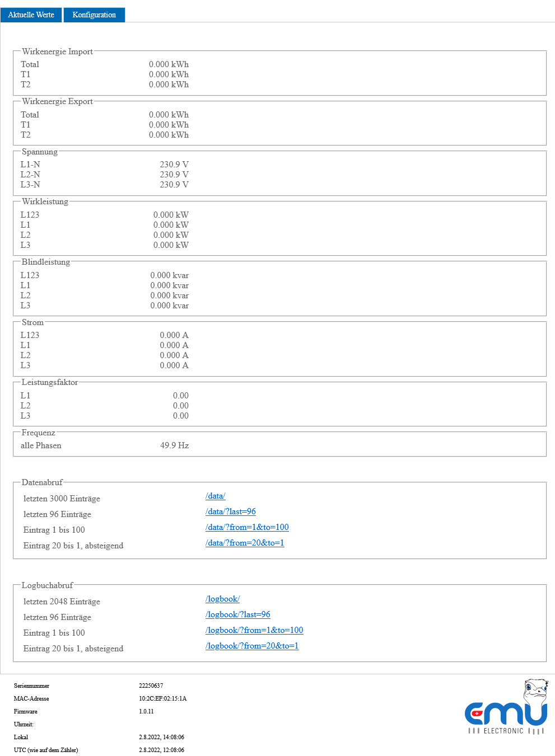Image resolution: width=555 pixels, height=756 pixels.
Task: Click the firmware version 1.0.11
Action: coord(146,711)
